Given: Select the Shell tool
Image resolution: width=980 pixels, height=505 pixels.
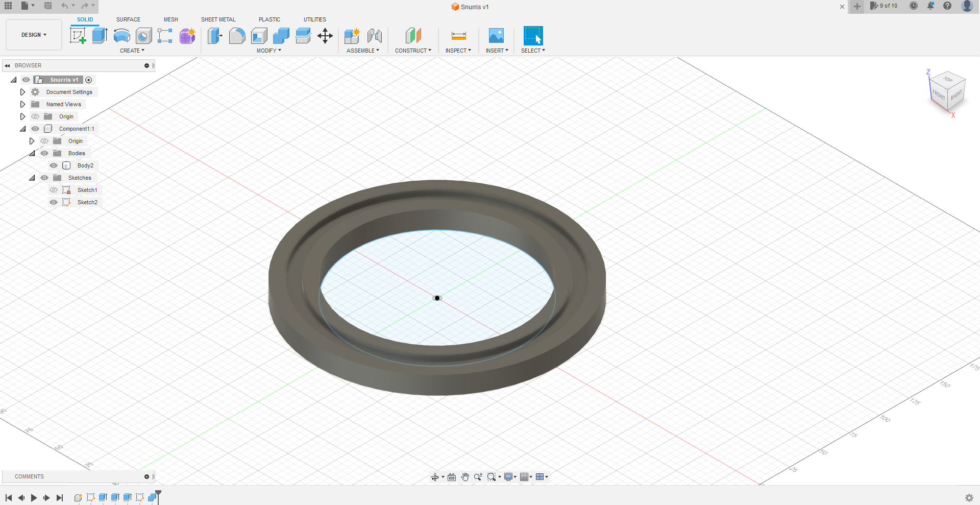Looking at the screenshot, I should coord(259,36).
